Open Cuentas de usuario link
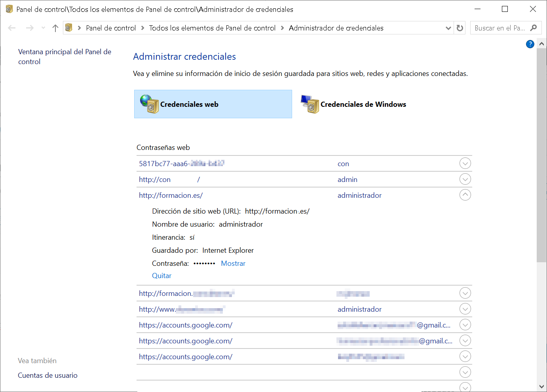Screen dimensions: 547x392 (47, 375)
